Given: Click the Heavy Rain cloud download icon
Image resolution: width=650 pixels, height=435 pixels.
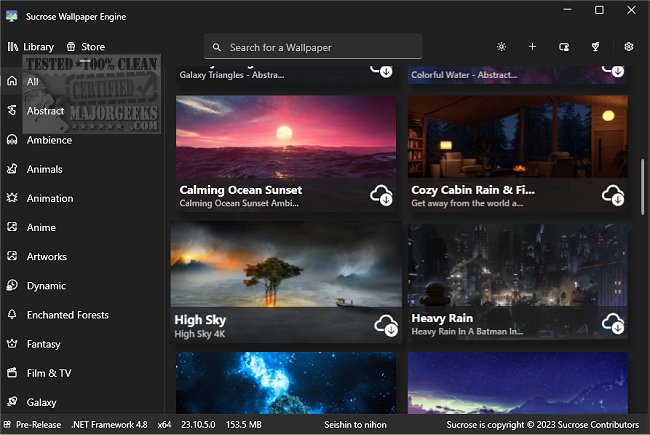Looking at the screenshot, I should pyautogui.click(x=613, y=323).
